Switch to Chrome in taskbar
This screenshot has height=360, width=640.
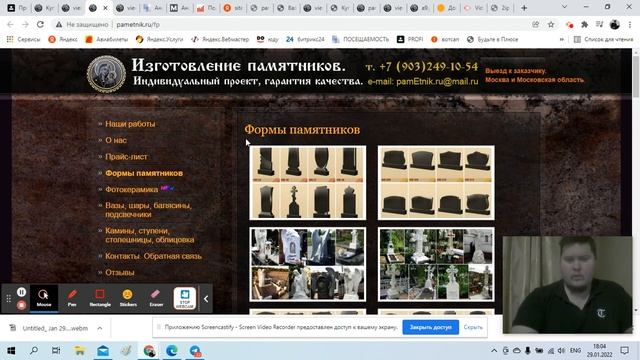point(149,351)
